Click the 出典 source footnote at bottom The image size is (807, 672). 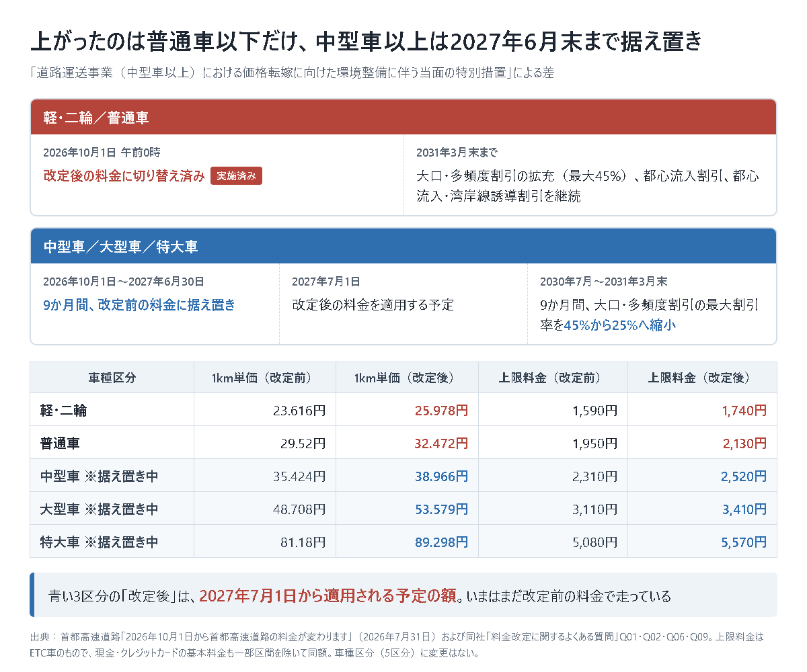pyautogui.click(x=397, y=644)
